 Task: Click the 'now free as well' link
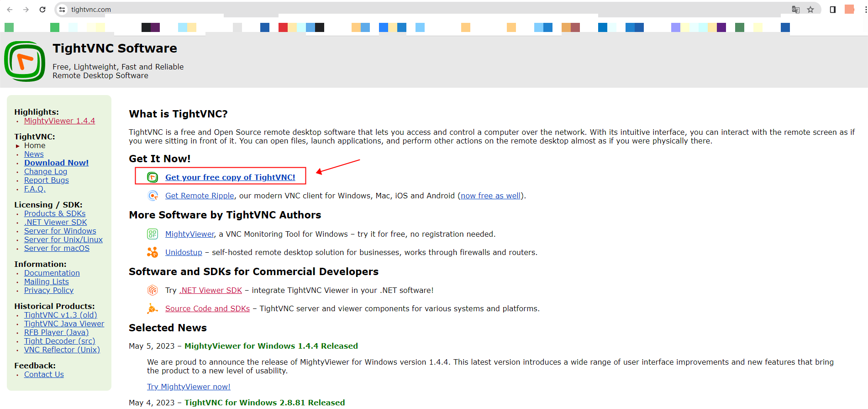point(490,196)
